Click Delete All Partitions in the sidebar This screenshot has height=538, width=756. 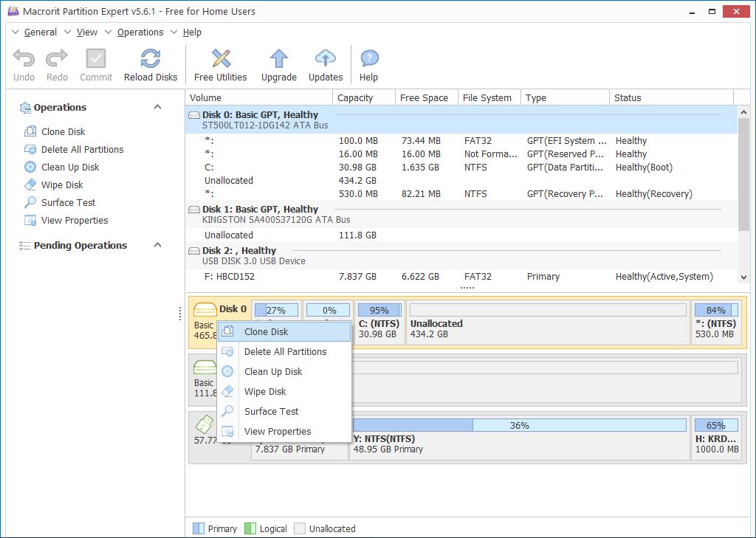tap(82, 149)
